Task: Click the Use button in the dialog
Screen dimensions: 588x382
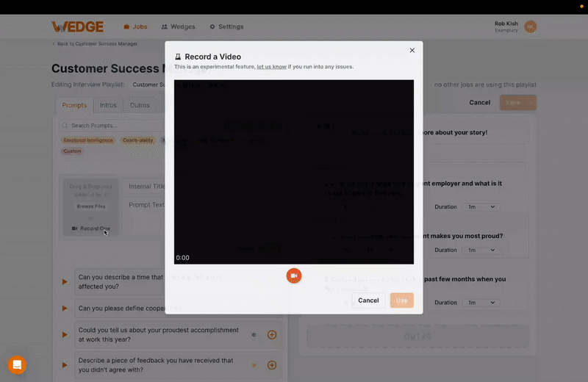Action: point(401,300)
